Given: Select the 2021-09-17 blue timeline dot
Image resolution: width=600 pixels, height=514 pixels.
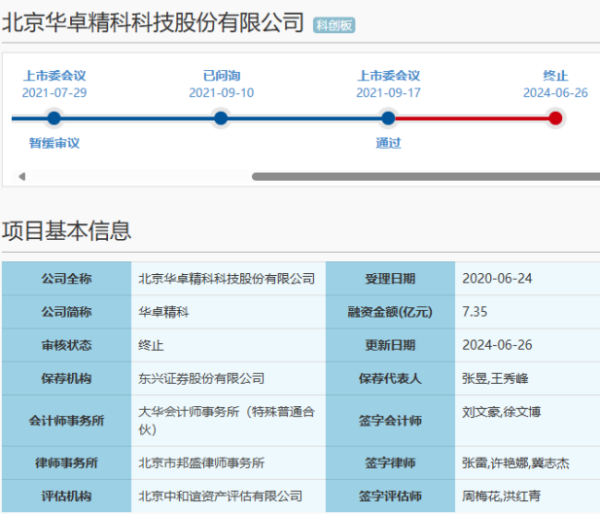Looking at the screenshot, I should click(388, 118).
